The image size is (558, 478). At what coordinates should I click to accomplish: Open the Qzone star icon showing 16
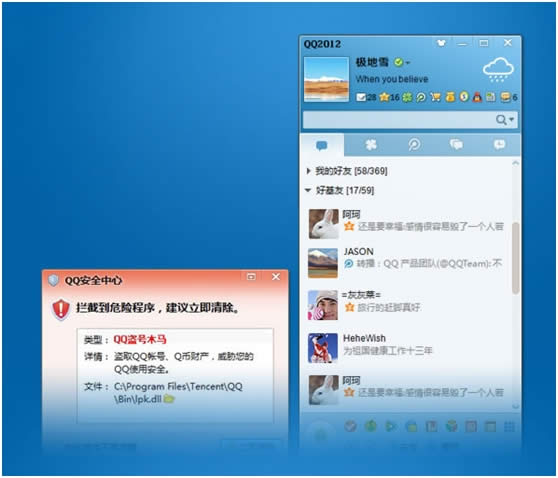click(x=389, y=97)
